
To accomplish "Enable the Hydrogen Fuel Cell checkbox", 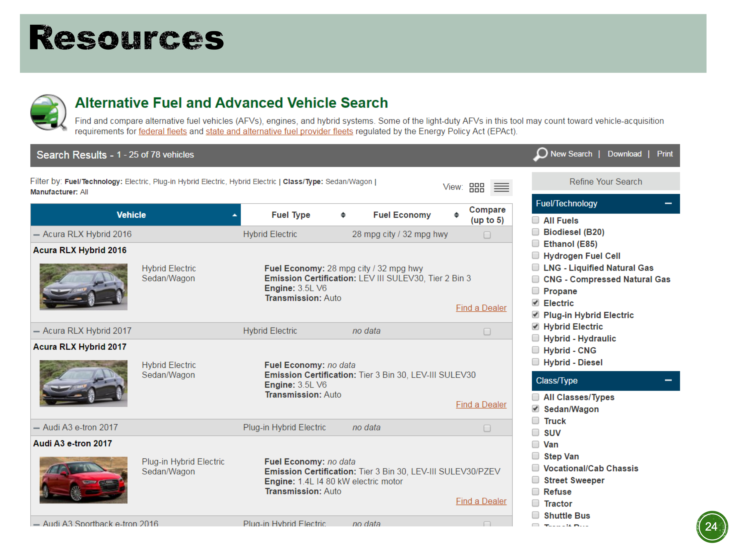I will pyautogui.click(x=535, y=256).
